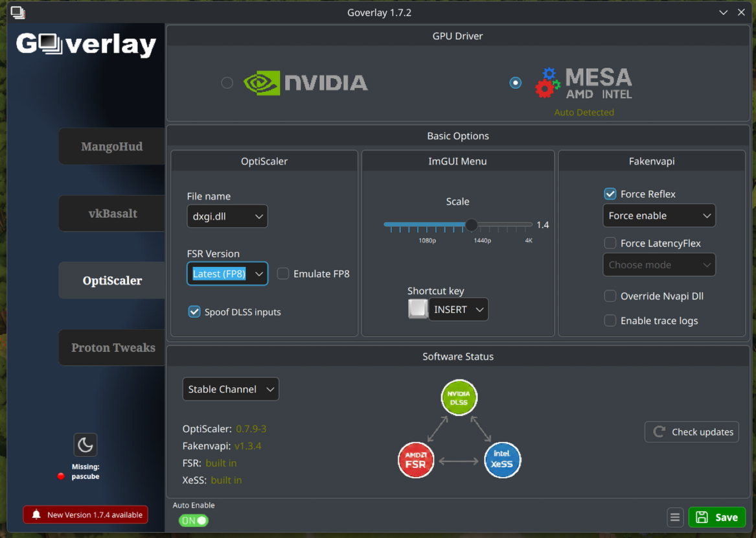Screen dimensions: 756x538
Task: Click the Auto Detected label
Action: (x=584, y=112)
